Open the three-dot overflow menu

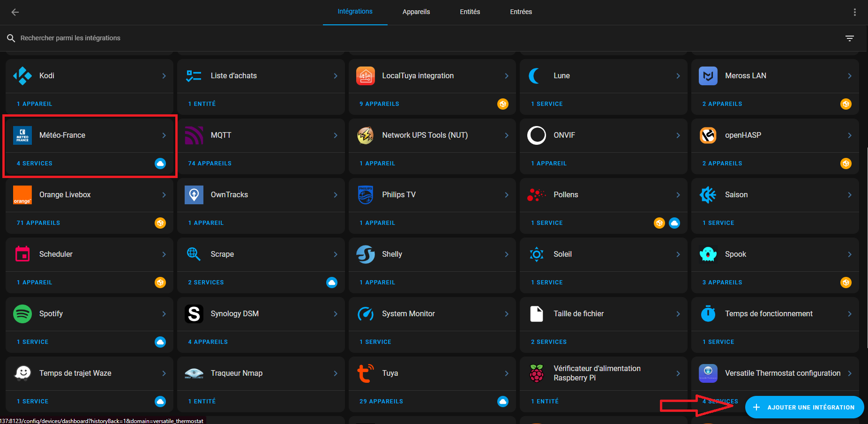pyautogui.click(x=855, y=12)
